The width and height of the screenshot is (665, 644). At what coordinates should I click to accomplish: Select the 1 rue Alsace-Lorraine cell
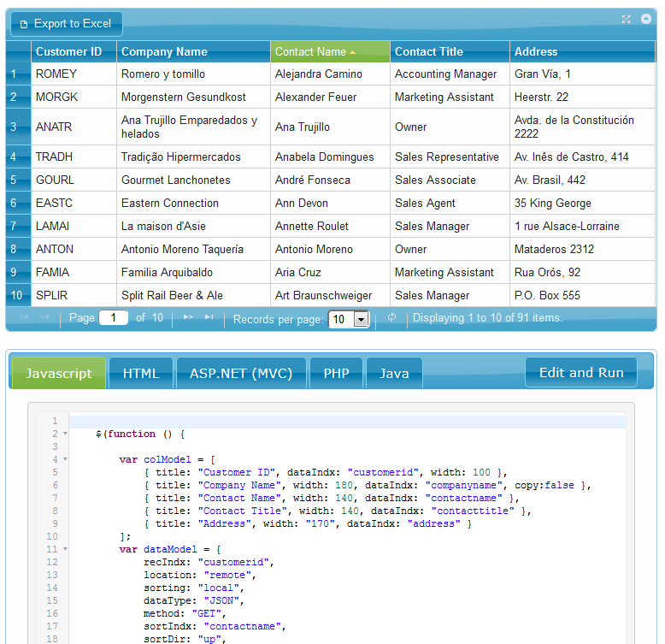[583, 226]
